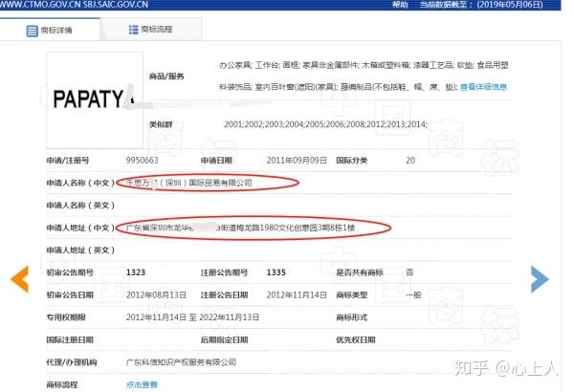Viewport: 574px width, 392px height.
Task: Select the registration number 9950663
Action: [x=142, y=161]
